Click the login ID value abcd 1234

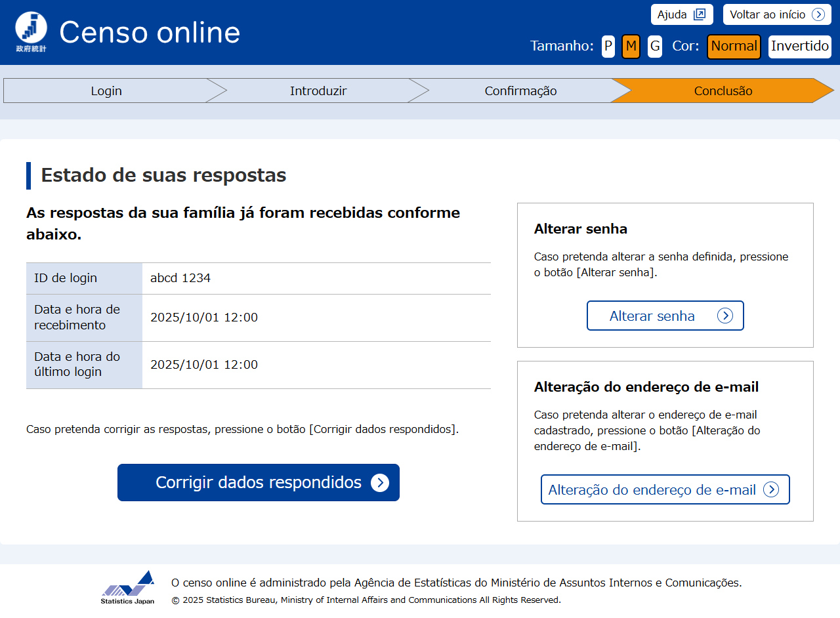pos(180,278)
